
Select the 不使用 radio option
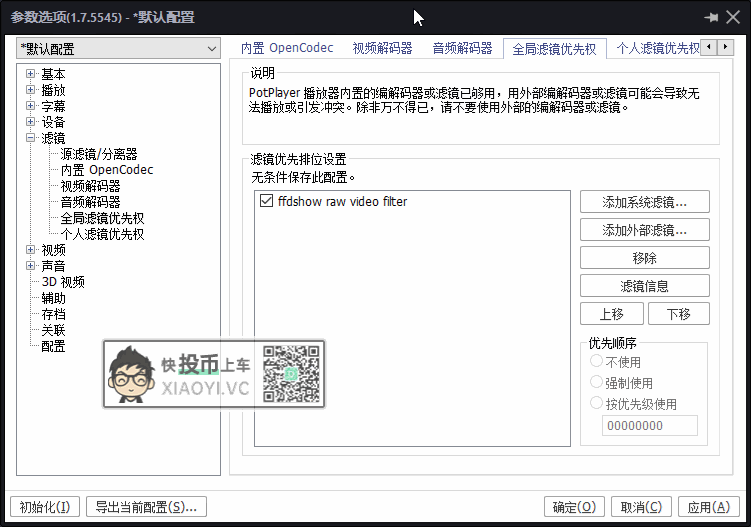596,361
